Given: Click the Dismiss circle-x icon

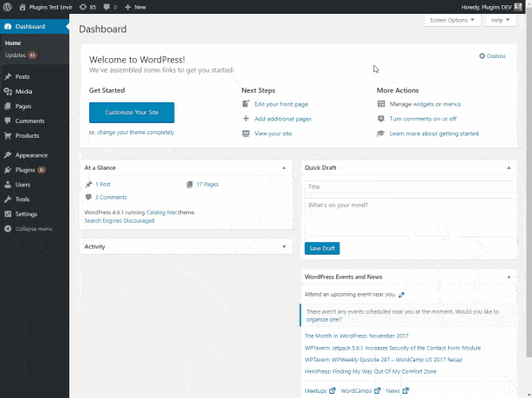Looking at the screenshot, I should (x=482, y=55).
